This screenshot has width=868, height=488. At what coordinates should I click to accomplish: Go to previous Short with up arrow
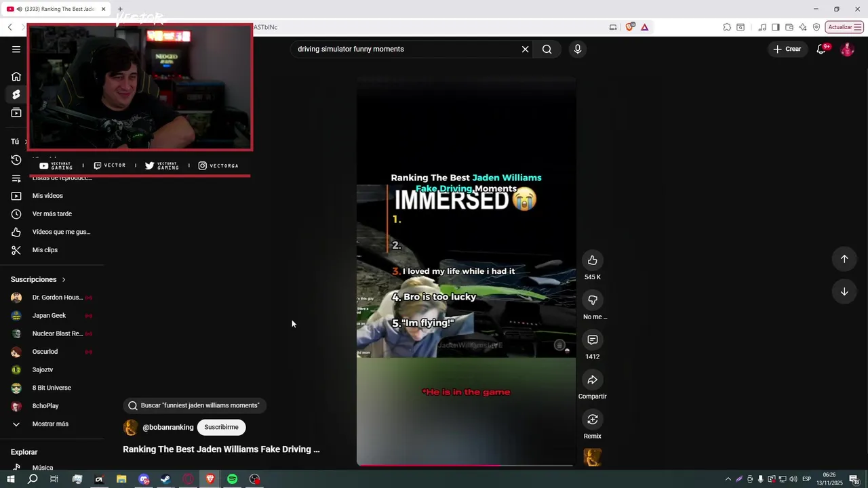click(x=844, y=259)
